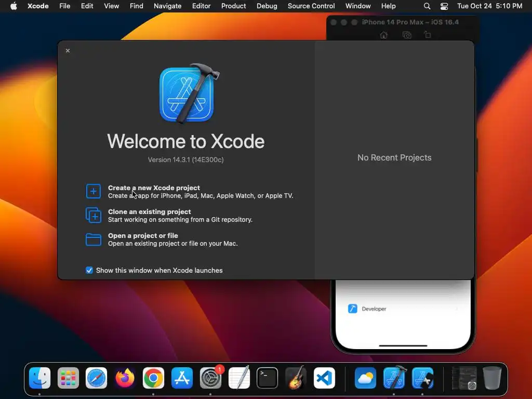The image size is (532, 399).
Task: Click the Xcode hammer logo in welcome window
Action: (x=189, y=93)
